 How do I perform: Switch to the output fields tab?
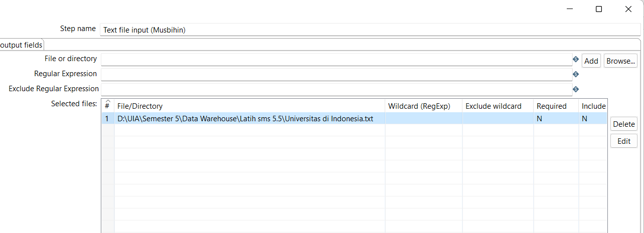click(21, 45)
